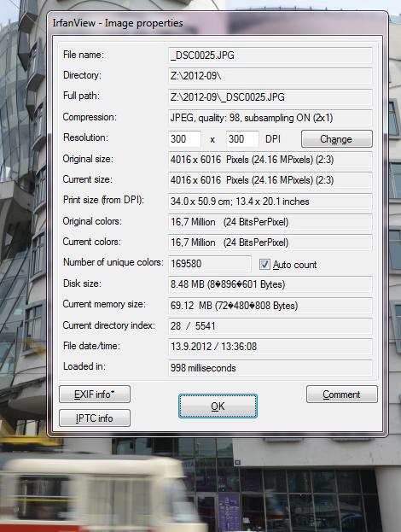Click the Directory field Z:\2012-09\
Viewport: 401px width, 532px height.
click(270, 76)
